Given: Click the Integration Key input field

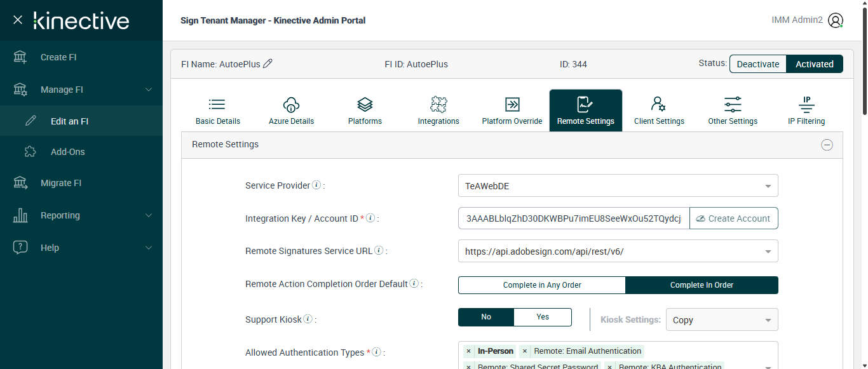Looking at the screenshot, I should click(x=574, y=218).
